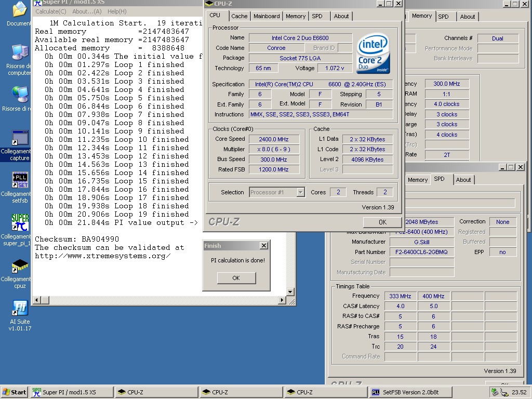Click the Level 2 cache value '4096 KBytes'
The width and height of the screenshot is (532, 399).
[367, 159]
